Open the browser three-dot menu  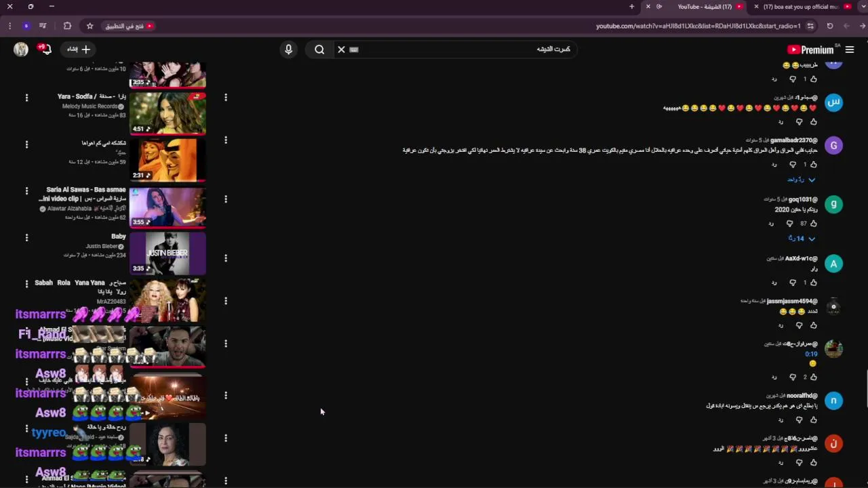9,26
